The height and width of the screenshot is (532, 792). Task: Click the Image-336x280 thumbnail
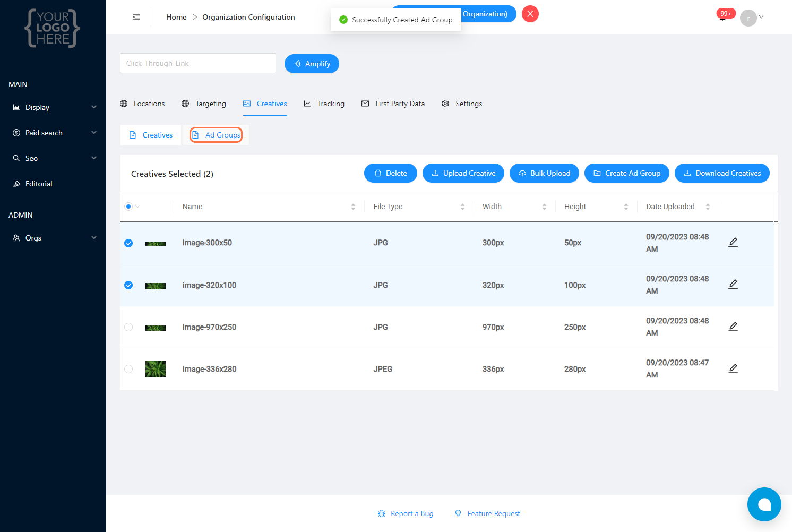coord(156,369)
